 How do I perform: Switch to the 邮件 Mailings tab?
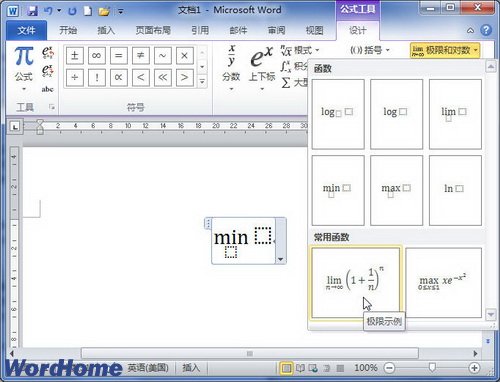pyautogui.click(x=238, y=31)
